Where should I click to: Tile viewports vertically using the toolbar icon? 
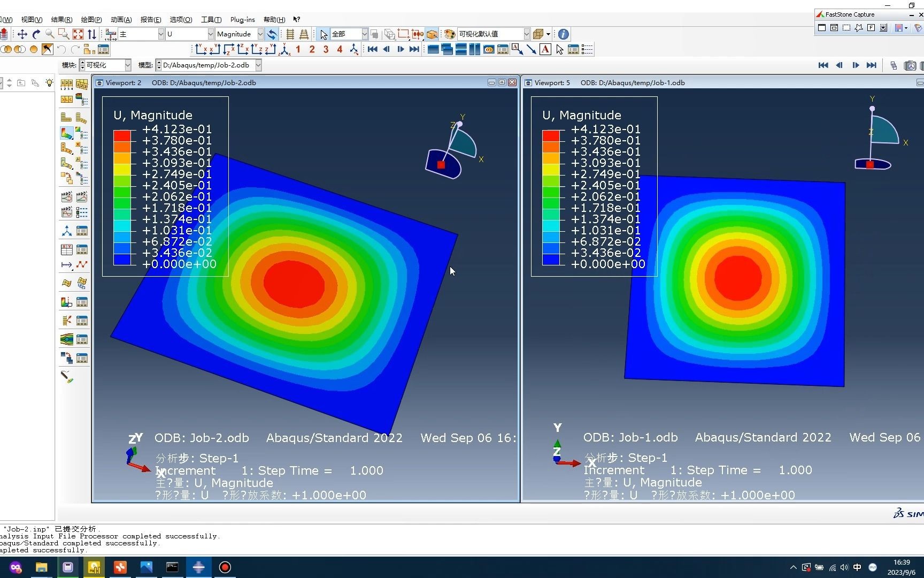474,49
